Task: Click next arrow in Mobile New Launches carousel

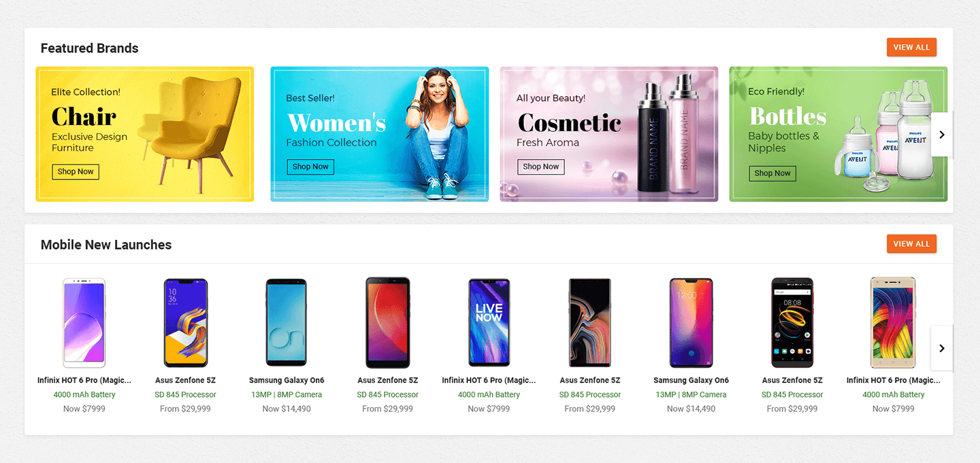Action: pos(942,348)
